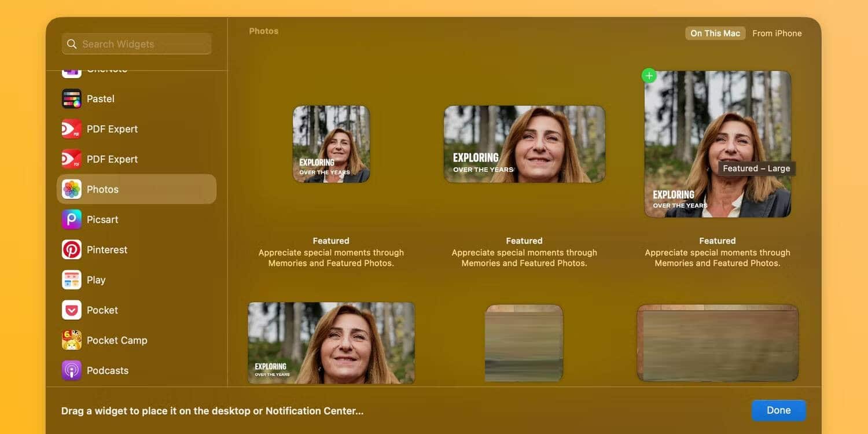Screen dimensions: 868x434
Task: Select the small Featured widget thumbnail
Action: pos(331,143)
